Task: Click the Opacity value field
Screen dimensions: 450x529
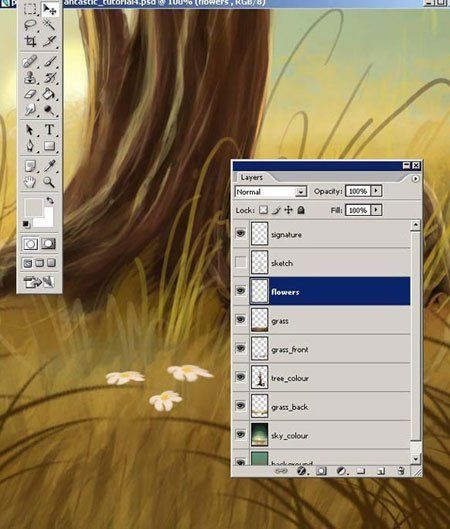Action: 358,191
